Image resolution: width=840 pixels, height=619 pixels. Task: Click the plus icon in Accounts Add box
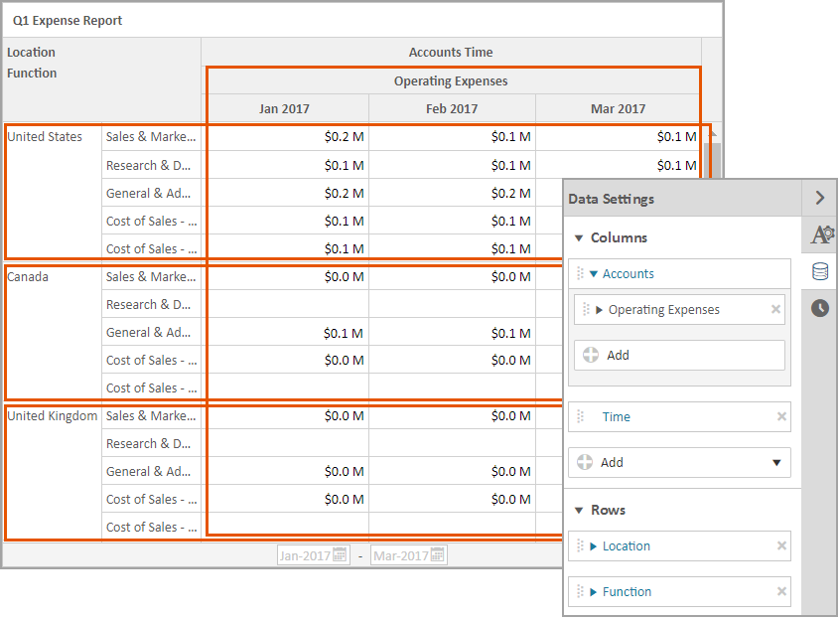(x=591, y=355)
